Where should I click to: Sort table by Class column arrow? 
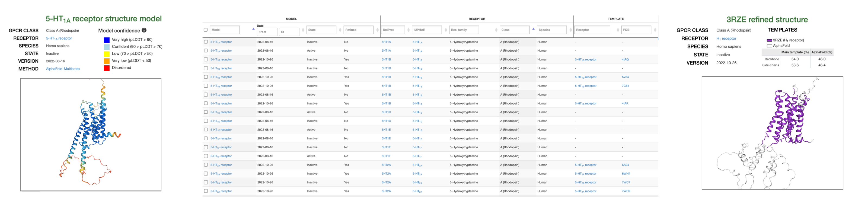click(x=533, y=29)
